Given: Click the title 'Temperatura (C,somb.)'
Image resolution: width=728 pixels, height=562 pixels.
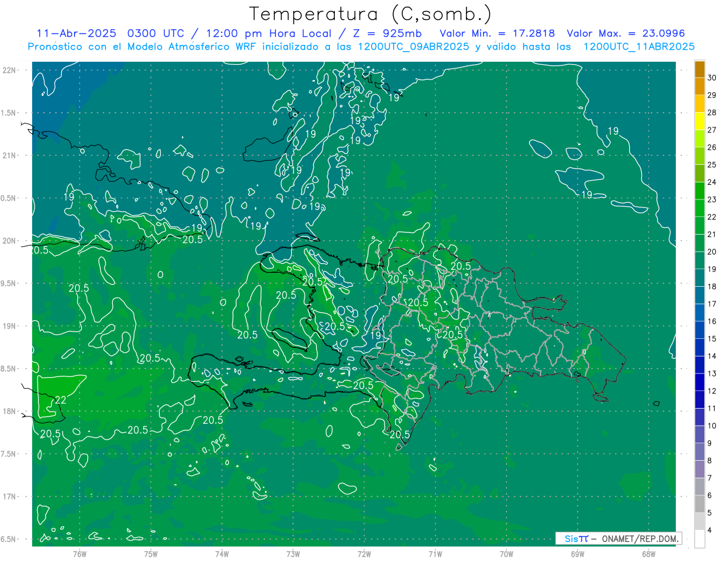Looking at the screenshot, I should point(371,14).
